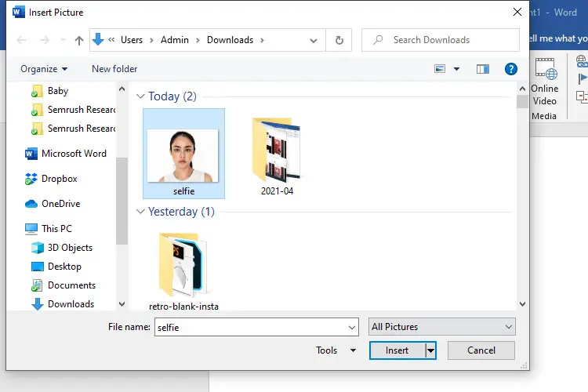This screenshot has height=392, width=588.
Task: Select Admin in the address path
Action: click(175, 40)
